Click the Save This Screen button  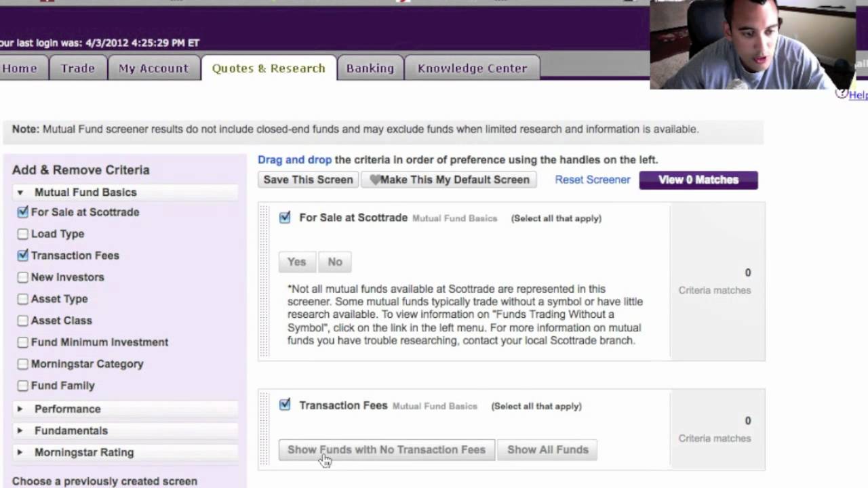click(308, 180)
